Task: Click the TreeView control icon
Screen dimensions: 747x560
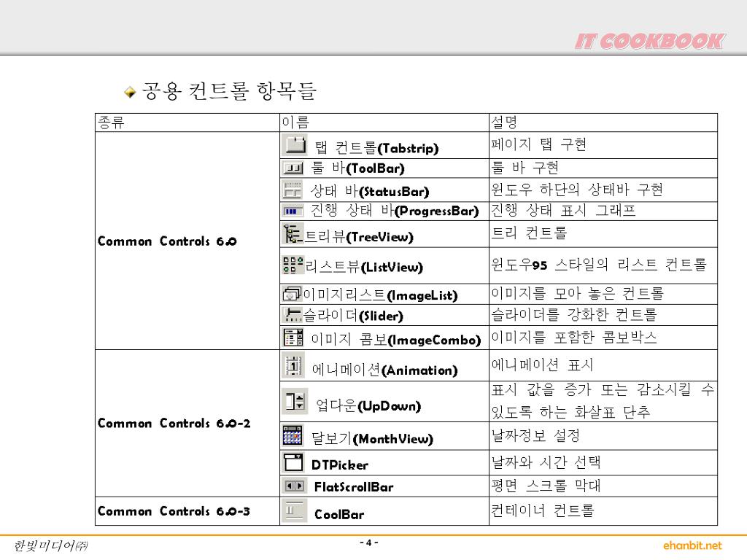Action: click(x=293, y=234)
